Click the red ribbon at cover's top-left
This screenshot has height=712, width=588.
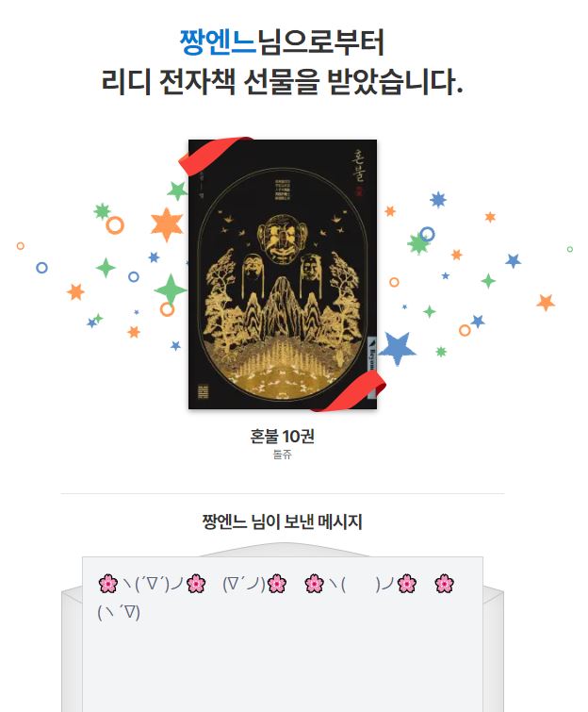point(213,155)
